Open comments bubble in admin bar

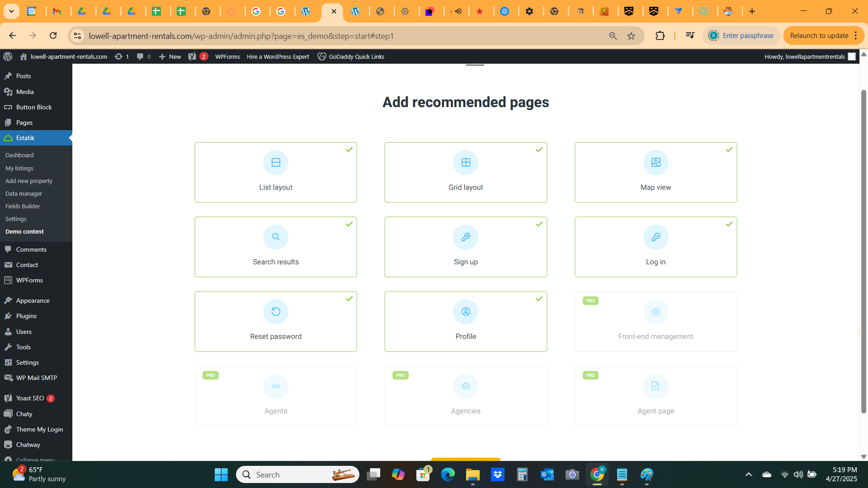pyautogui.click(x=144, y=56)
